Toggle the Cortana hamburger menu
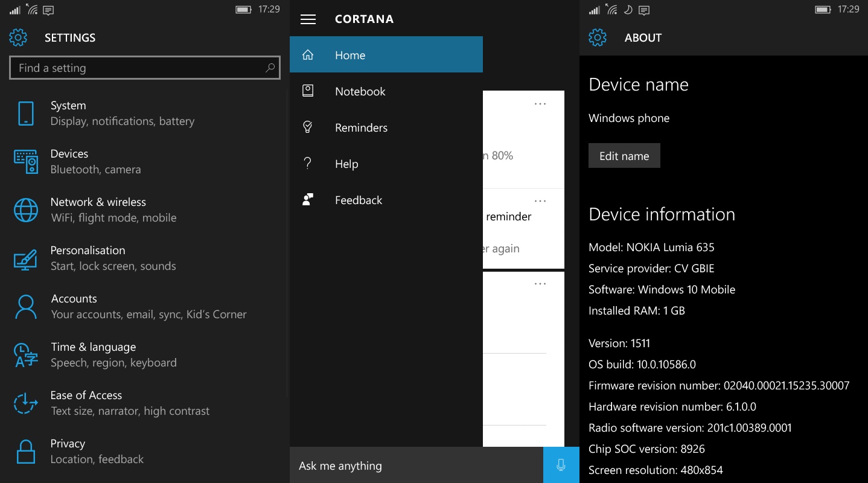 click(x=308, y=19)
